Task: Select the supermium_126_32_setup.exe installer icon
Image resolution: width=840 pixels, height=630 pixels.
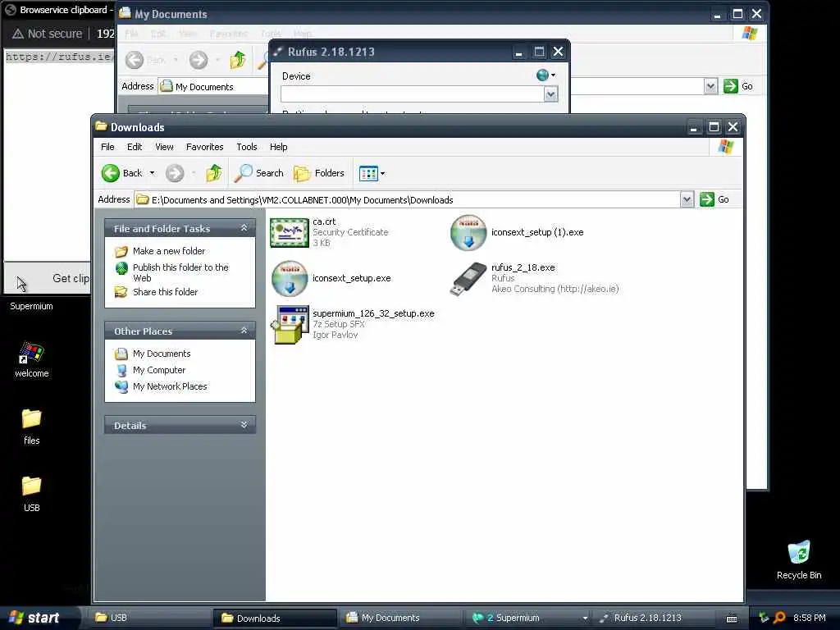Action: [x=290, y=325]
